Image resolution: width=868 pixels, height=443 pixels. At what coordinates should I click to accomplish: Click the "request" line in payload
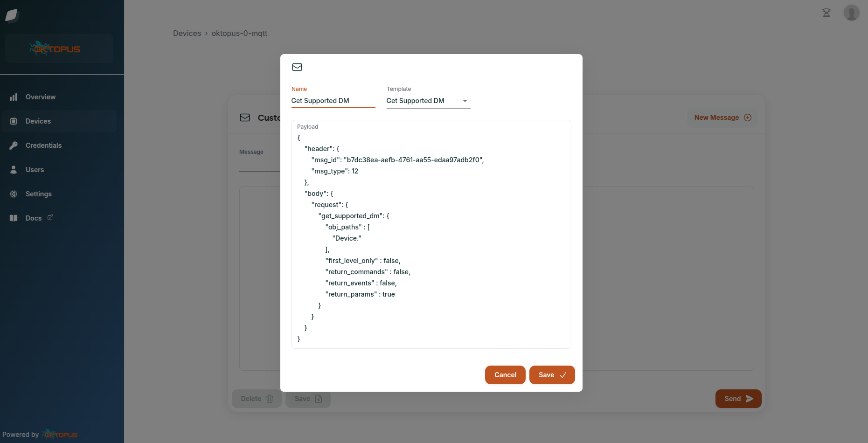(x=330, y=205)
